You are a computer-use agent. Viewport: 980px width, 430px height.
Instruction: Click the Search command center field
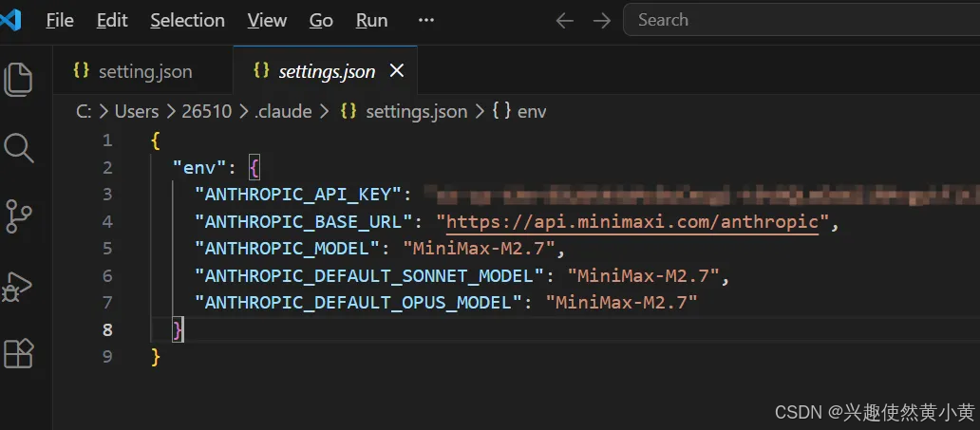[801, 20]
